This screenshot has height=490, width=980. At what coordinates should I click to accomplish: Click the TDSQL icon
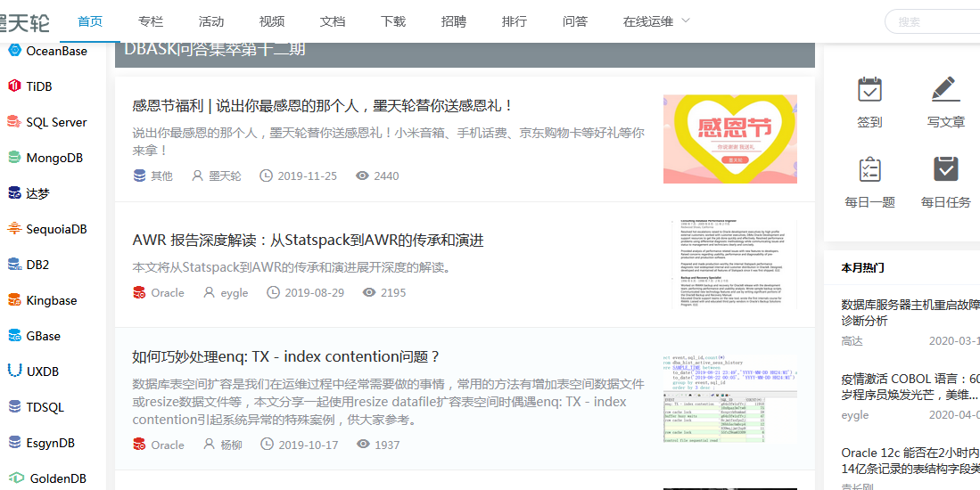14,407
